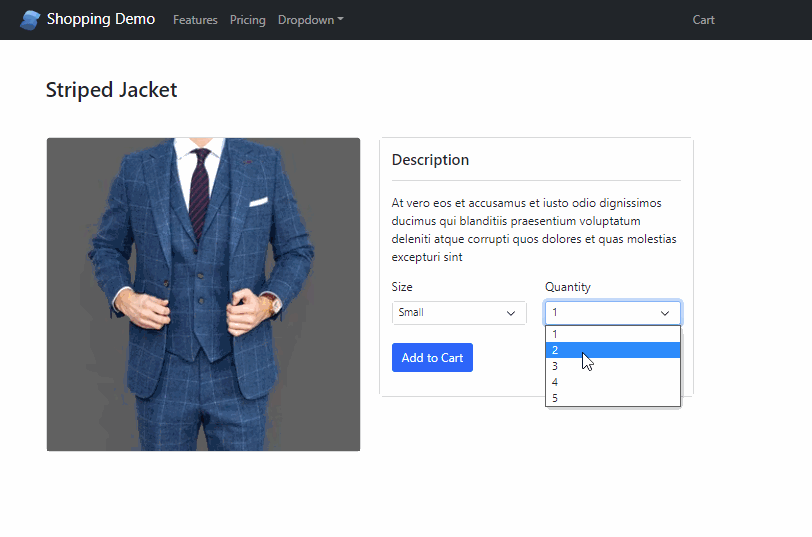This screenshot has height=537, width=812.
Task: Click the striped jacket product image
Action: [204, 294]
